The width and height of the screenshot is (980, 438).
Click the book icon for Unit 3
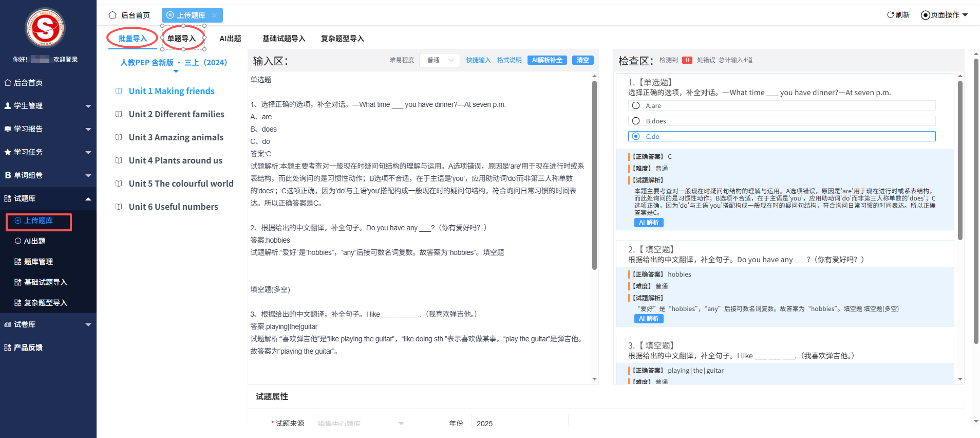(x=119, y=137)
